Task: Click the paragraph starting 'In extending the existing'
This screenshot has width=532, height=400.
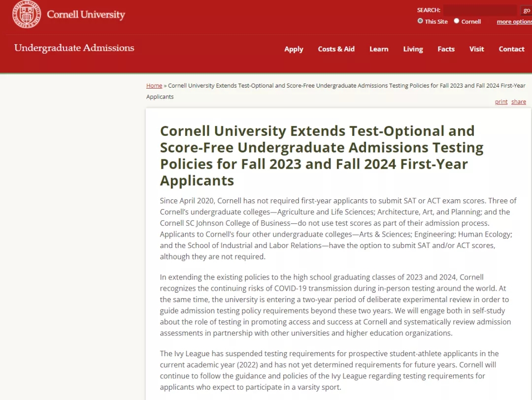Action: (335, 305)
